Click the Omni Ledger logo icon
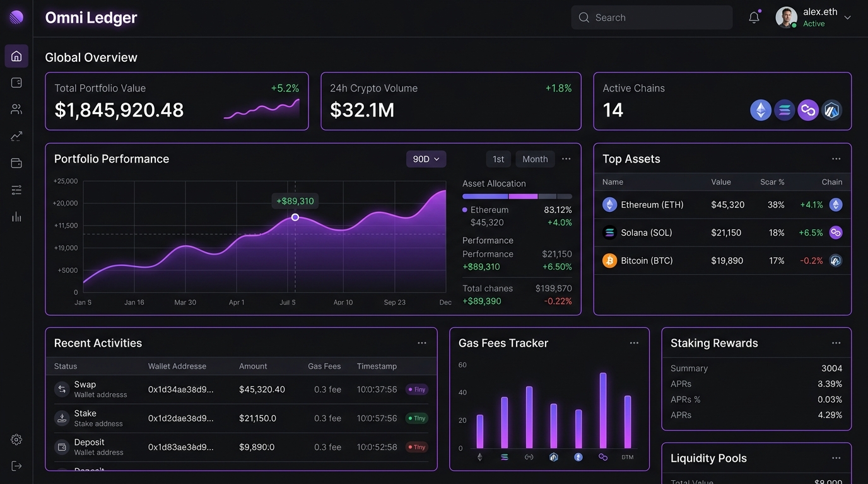 16,17
